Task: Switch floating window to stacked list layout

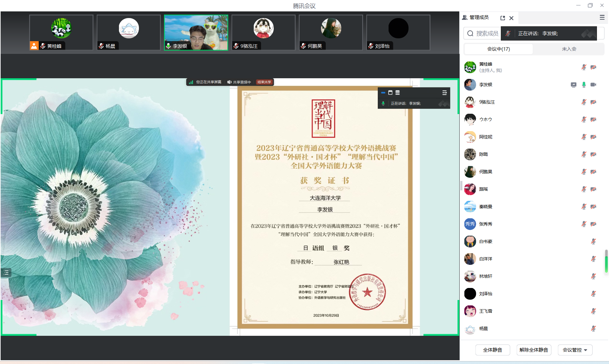Action: (397, 93)
